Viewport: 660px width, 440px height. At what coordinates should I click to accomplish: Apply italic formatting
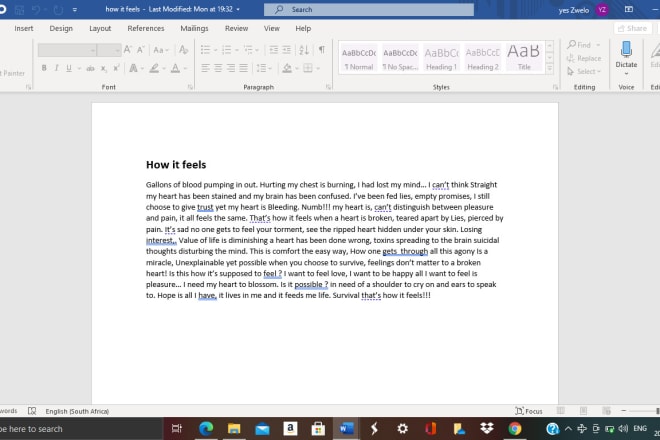tap(57, 68)
